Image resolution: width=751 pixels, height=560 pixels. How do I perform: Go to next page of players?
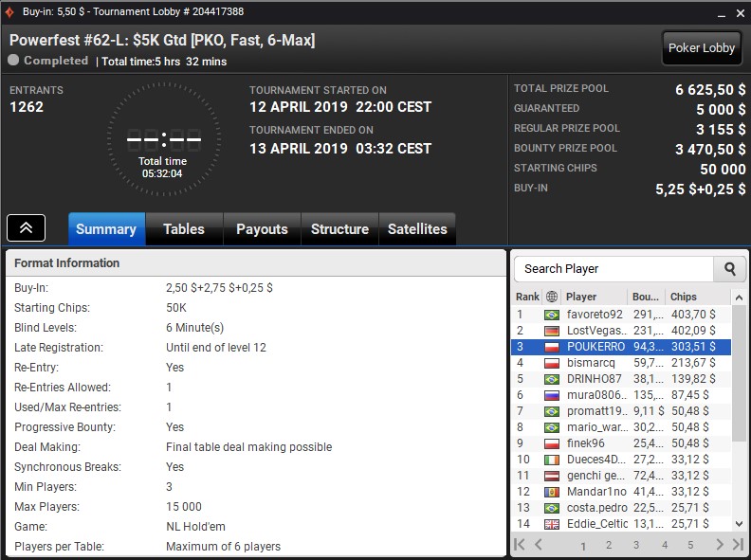pyautogui.click(x=719, y=545)
